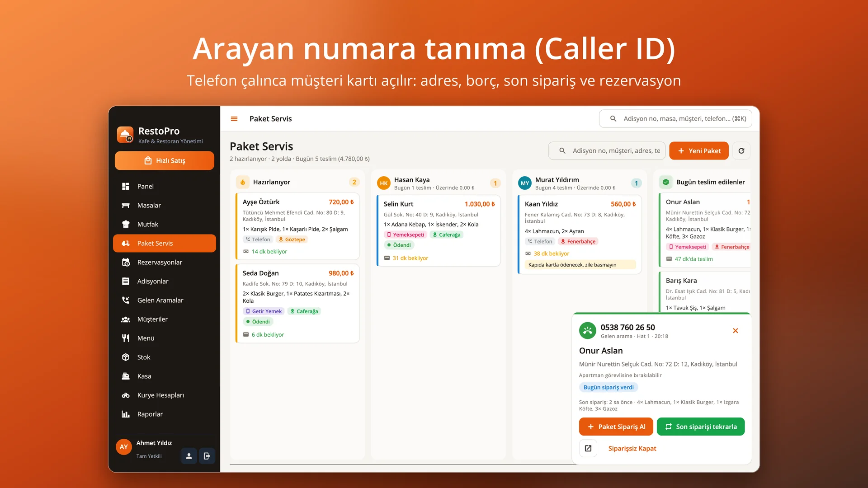Click the AY user avatar

(x=124, y=447)
